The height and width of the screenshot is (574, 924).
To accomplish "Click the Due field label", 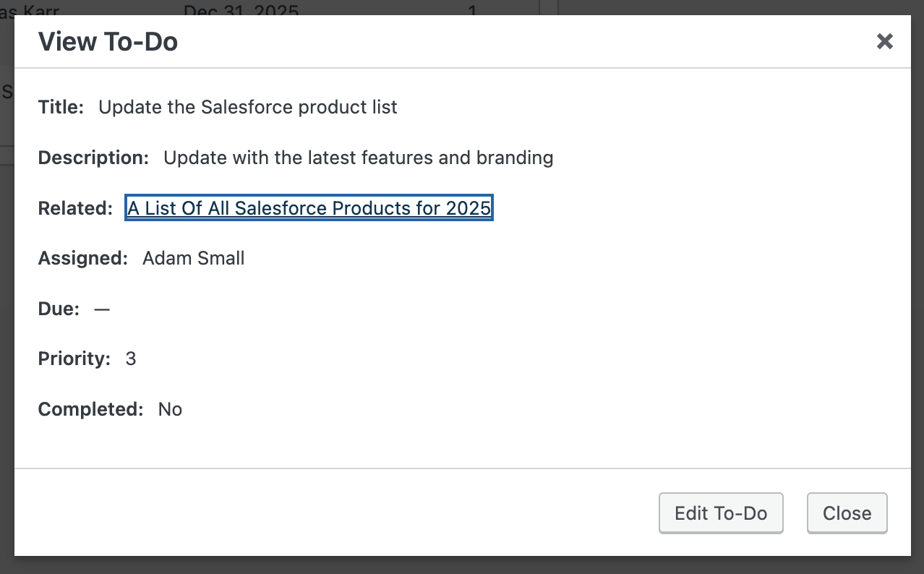I will [x=59, y=309].
